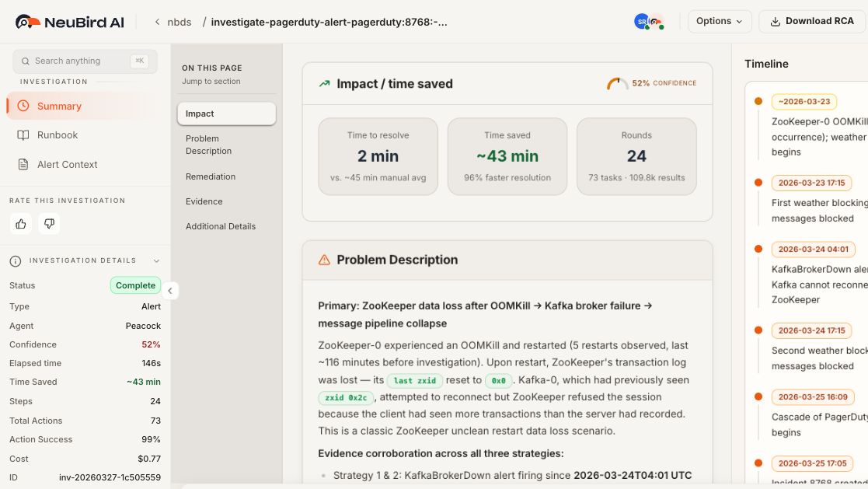This screenshot has height=489, width=868.
Task: Click the Investigation Details info icon
Action: click(x=15, y=261)
